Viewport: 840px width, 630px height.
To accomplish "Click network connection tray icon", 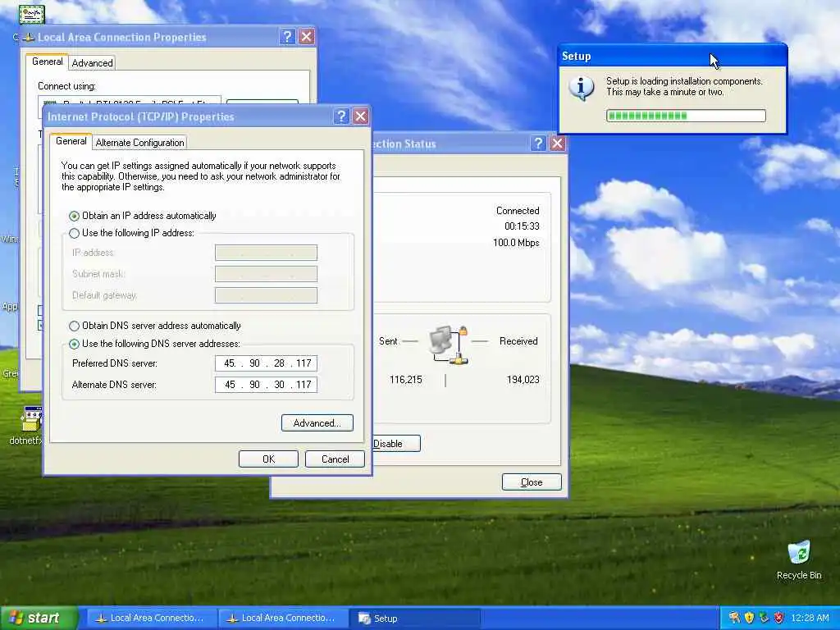I will 764,618.
